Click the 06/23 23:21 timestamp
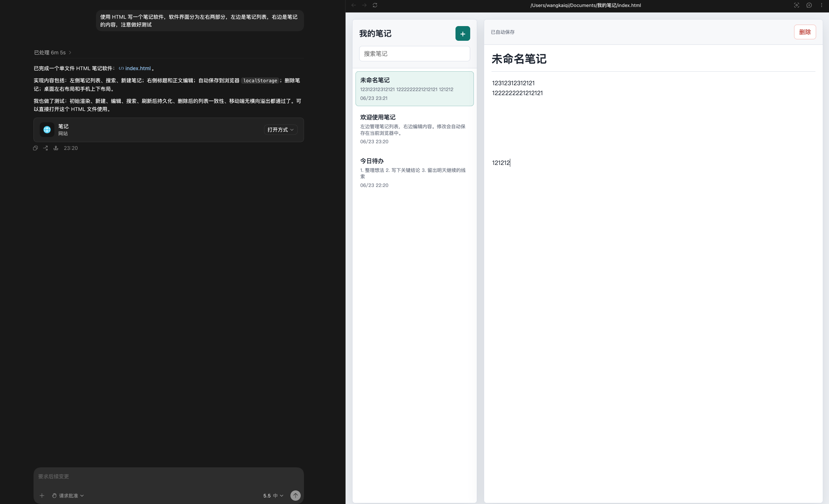Viewport: 829px width, 504px height. coord(374,98)
